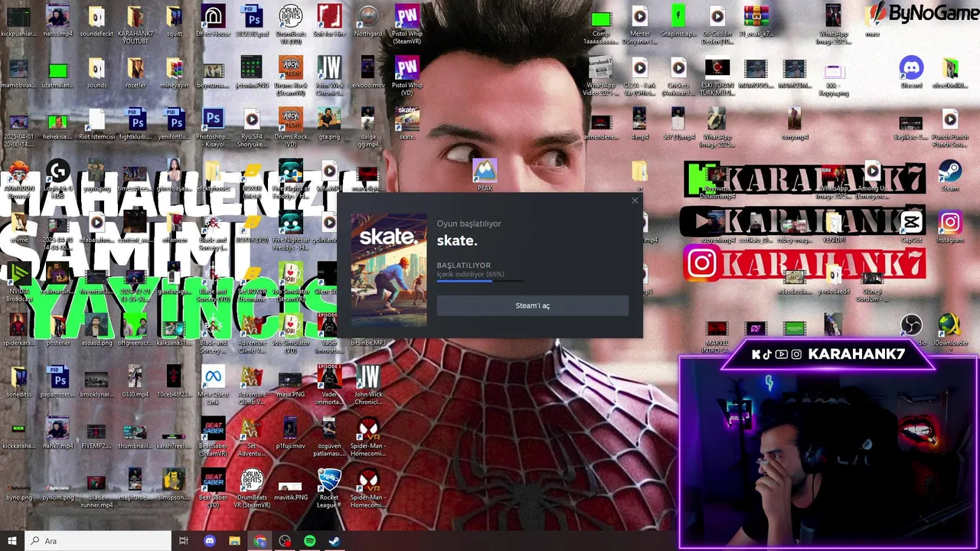The width and height of the screenshot is (980, 551).
Task: Open the asdasd.png image file
Action: 96,329
